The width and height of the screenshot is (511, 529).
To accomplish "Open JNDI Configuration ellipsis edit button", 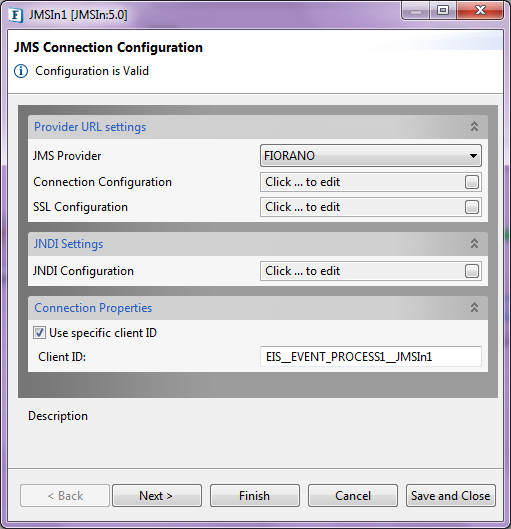I will point(472,271).
